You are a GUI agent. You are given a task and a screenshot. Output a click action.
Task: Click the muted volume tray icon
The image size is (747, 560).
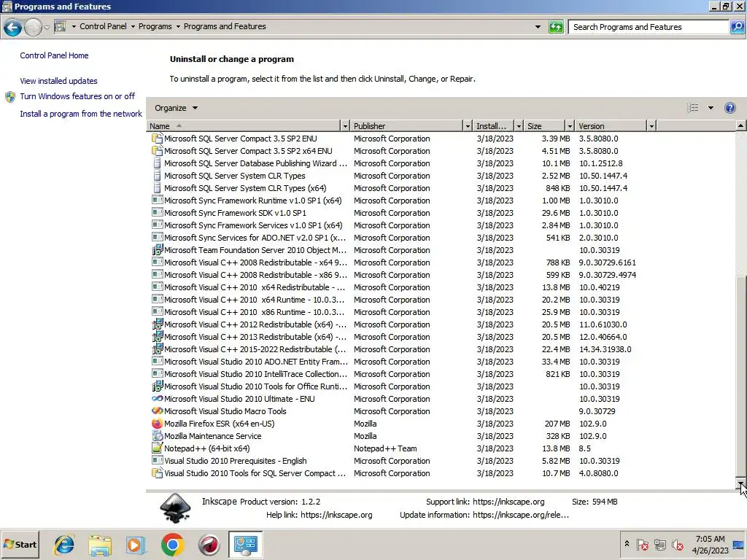point(677,545)
